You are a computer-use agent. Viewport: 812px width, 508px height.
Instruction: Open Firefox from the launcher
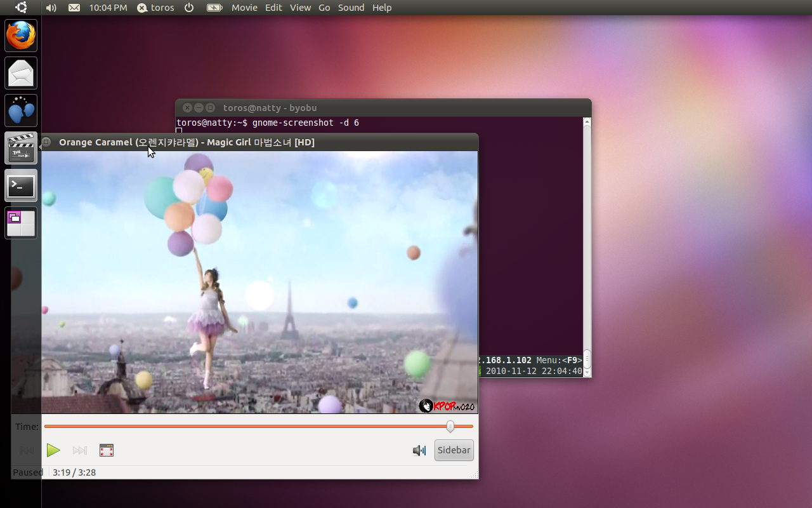(21, 36)
